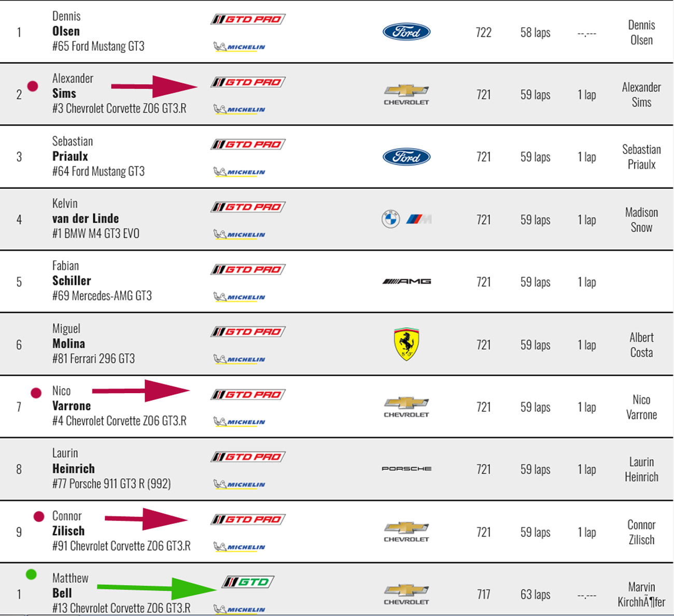Click the green dot above Matthew Bell's position
Screen dimensions: 674x616
31,574
